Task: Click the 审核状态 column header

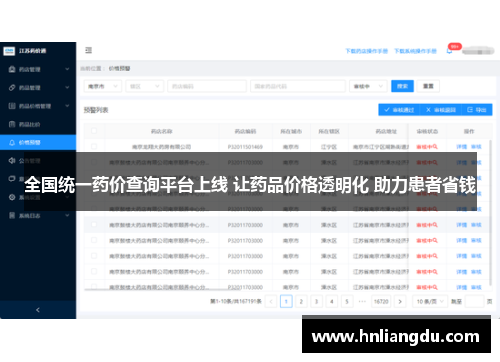Action: [x=427, y=131]
